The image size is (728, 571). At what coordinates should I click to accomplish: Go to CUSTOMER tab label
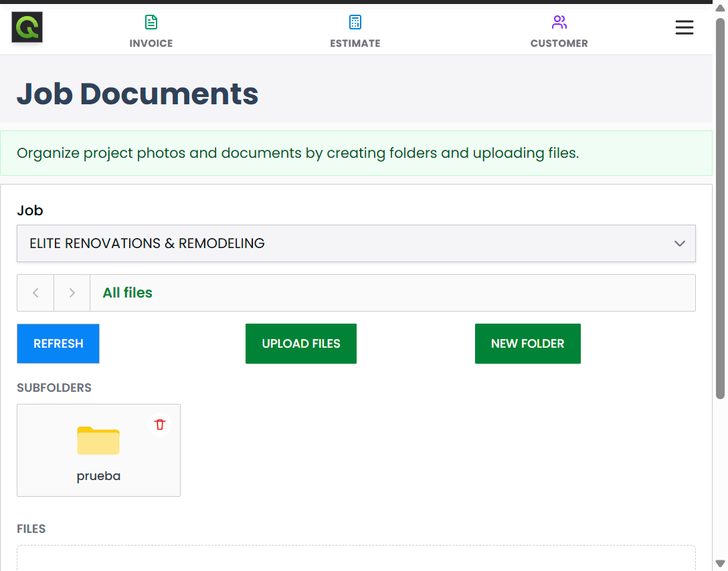[x=559, y=43]
